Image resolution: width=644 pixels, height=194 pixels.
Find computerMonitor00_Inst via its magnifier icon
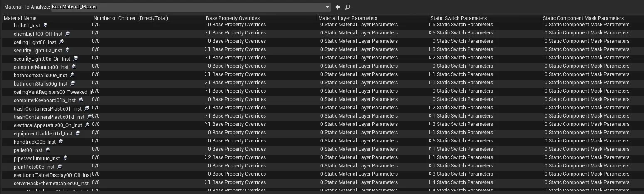coord(74,67)
